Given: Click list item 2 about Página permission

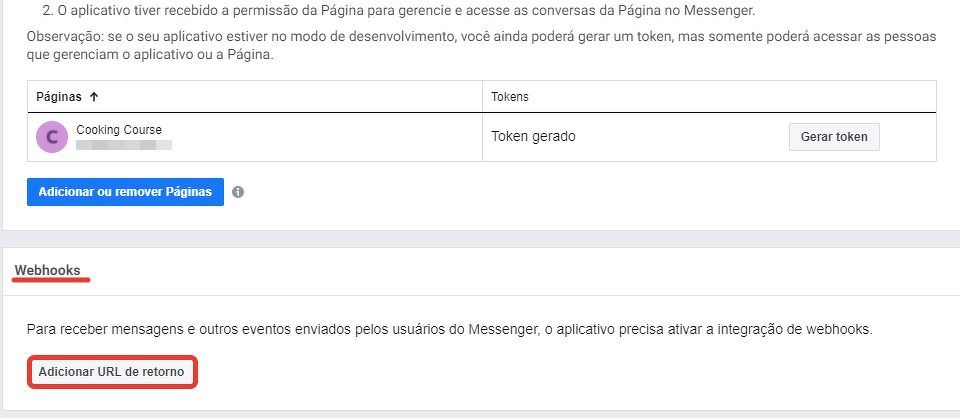Looking at the screenshot, I should pyautogui.click(x=400, y=12).
